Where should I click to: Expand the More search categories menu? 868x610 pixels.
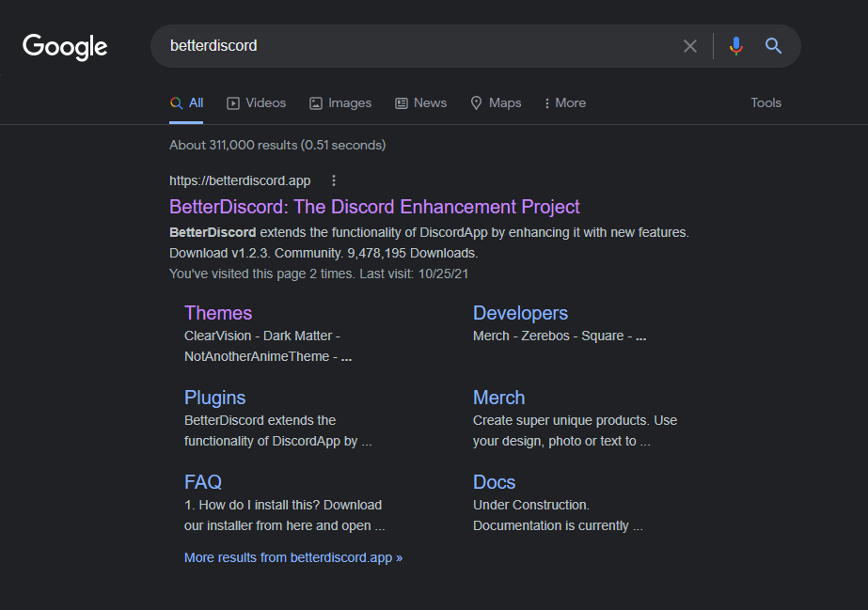(x=565, y=103)
